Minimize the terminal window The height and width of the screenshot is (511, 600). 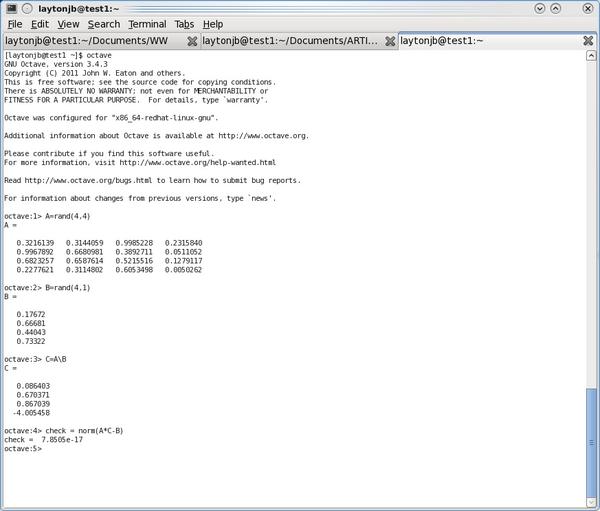540,8
